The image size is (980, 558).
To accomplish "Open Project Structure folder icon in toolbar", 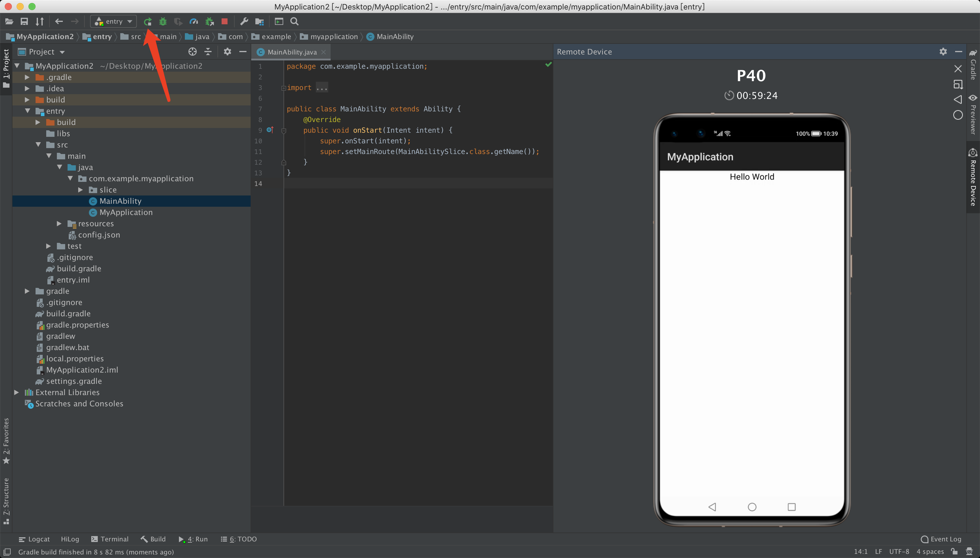I will (260, 21).
